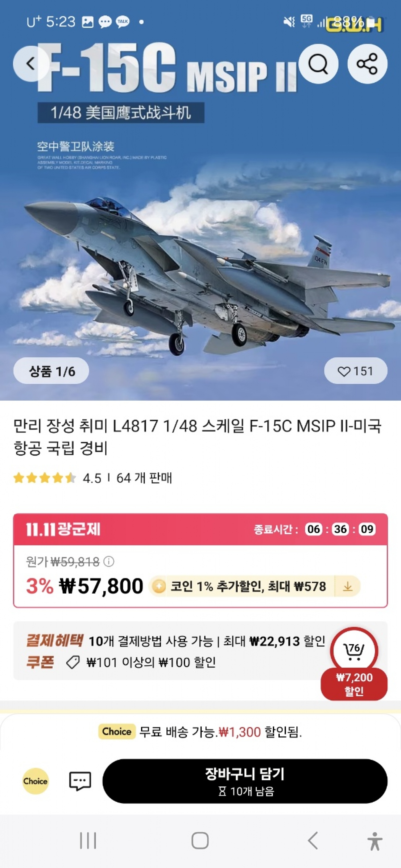Tap the Android home navigation button
Viewport: 401px width, 868px height.
(x=200, y=840)
